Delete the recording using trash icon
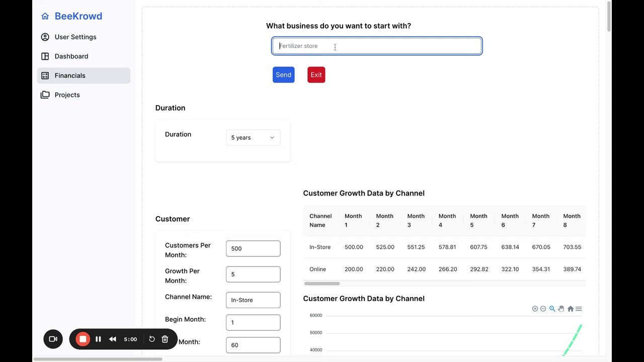The height and width of the screenshot is (362, 644). (165, 339)
